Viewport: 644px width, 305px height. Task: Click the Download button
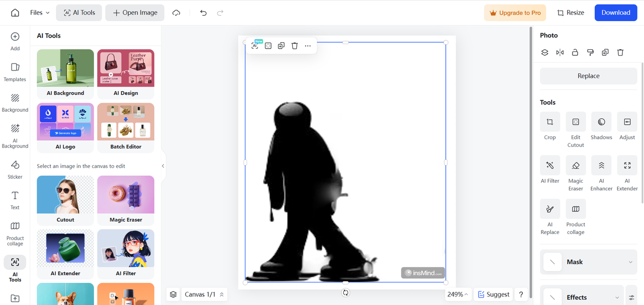(x=616, y=13)
